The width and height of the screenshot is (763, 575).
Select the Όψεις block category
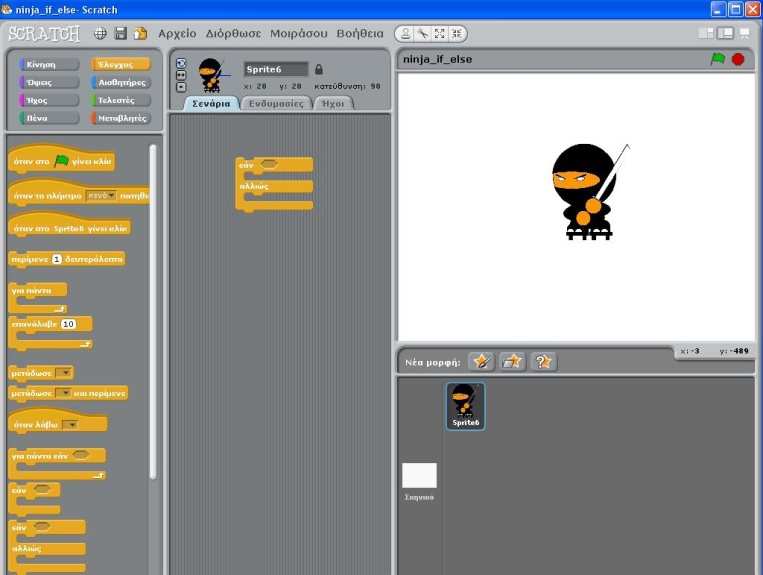pos(49,83)
